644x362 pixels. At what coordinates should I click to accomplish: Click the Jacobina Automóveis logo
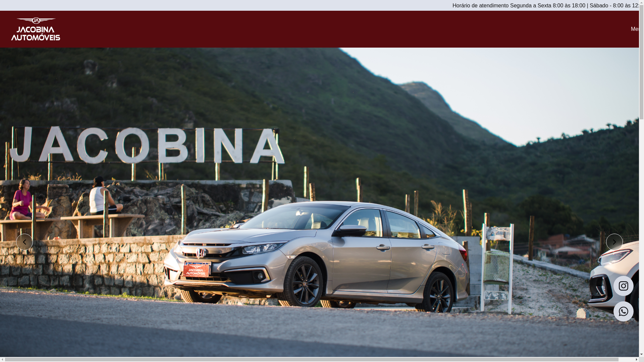coord(36,29)
